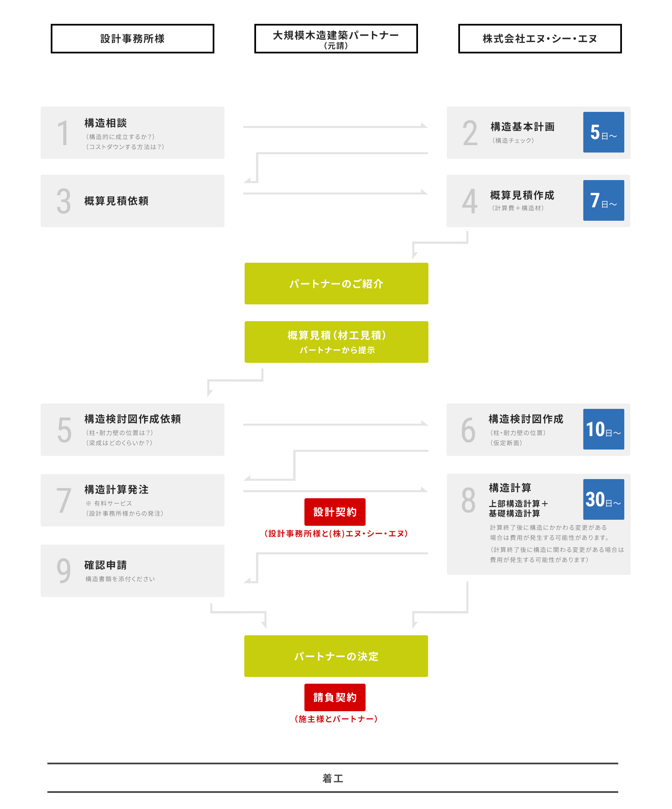Click the large step number 9
This screenshot has width=672, height=809.
[64, 570]
